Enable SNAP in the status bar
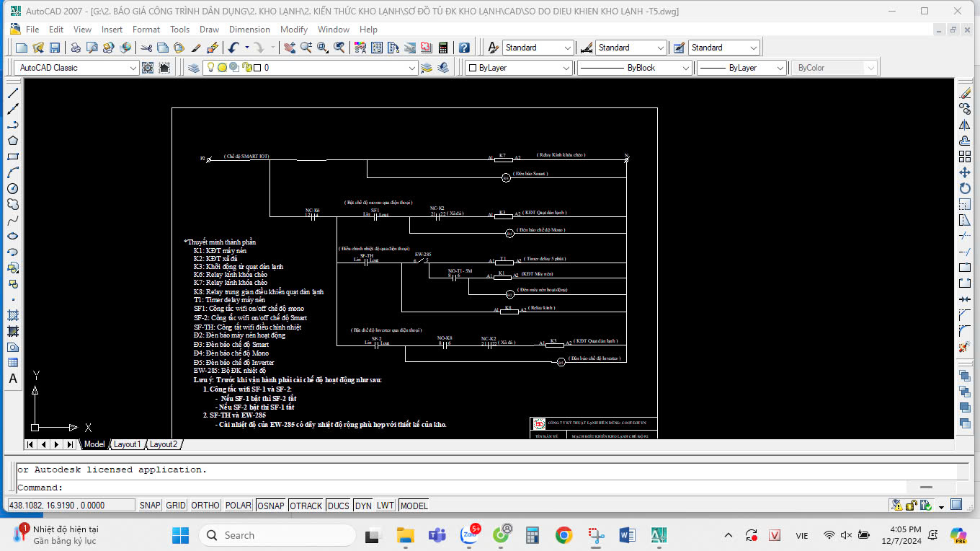Viewport: 980px width, 551px height. click(150, 506)
